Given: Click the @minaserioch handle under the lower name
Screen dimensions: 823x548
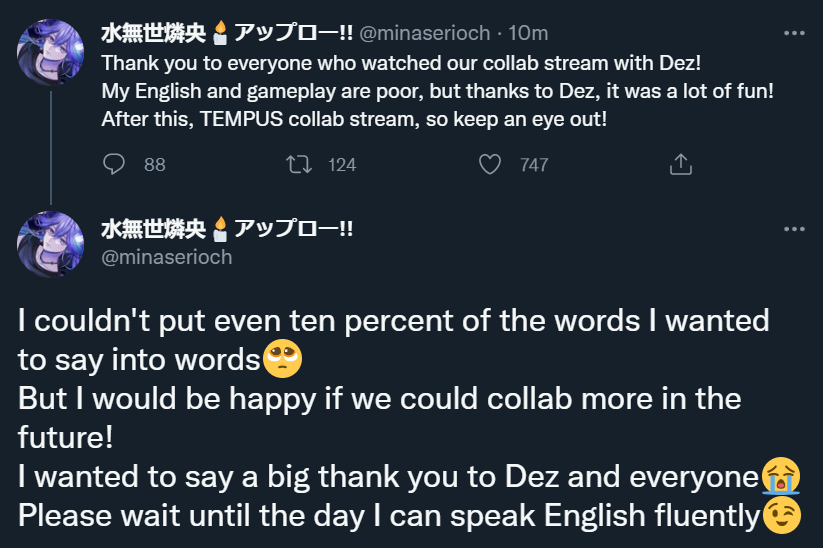Looking at the screenshot, I should (x=166, y=257).
